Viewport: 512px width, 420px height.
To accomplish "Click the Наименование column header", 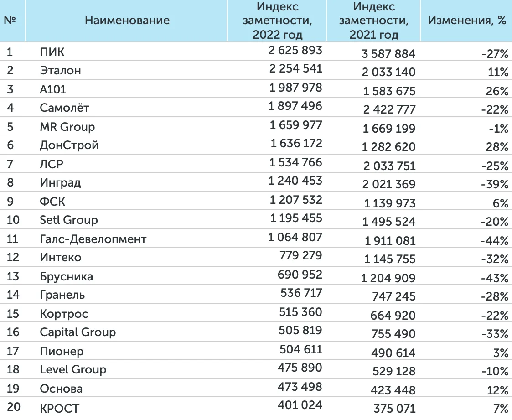I will pos(127,21).
